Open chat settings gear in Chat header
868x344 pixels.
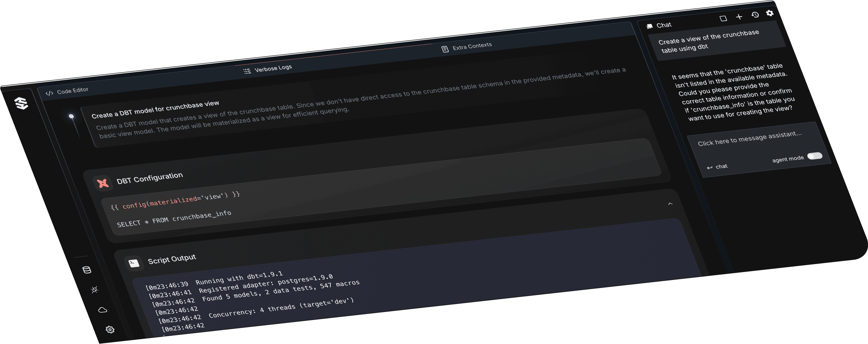point(769,13)
